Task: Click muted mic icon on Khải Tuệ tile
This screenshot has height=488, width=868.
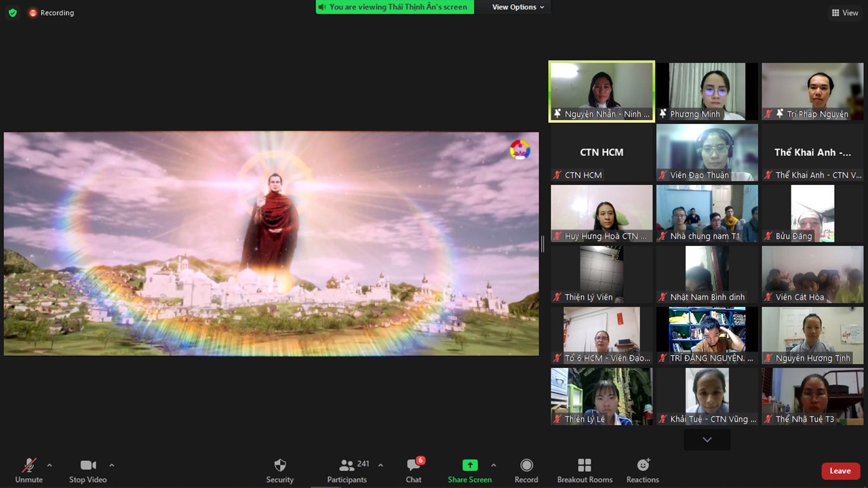Action: [663, 419]
